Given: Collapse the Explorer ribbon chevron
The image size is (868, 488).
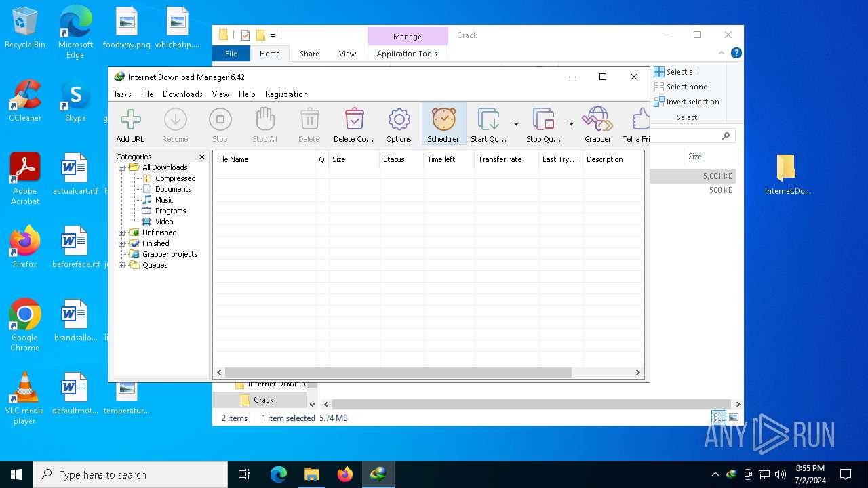Looking at the screenshot, I should coord(722,53).
